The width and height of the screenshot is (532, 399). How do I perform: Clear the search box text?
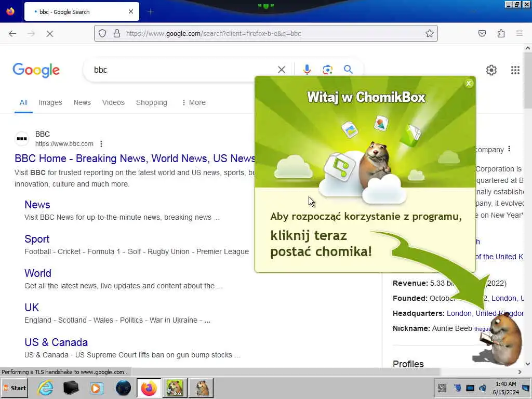click(x=281, y=70)
